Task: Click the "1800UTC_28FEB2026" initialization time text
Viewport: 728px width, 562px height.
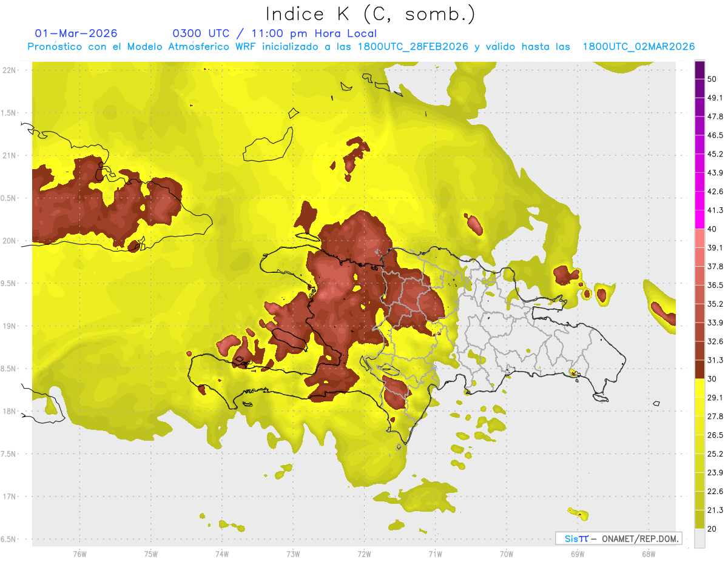Action: [x=413, y=47]
